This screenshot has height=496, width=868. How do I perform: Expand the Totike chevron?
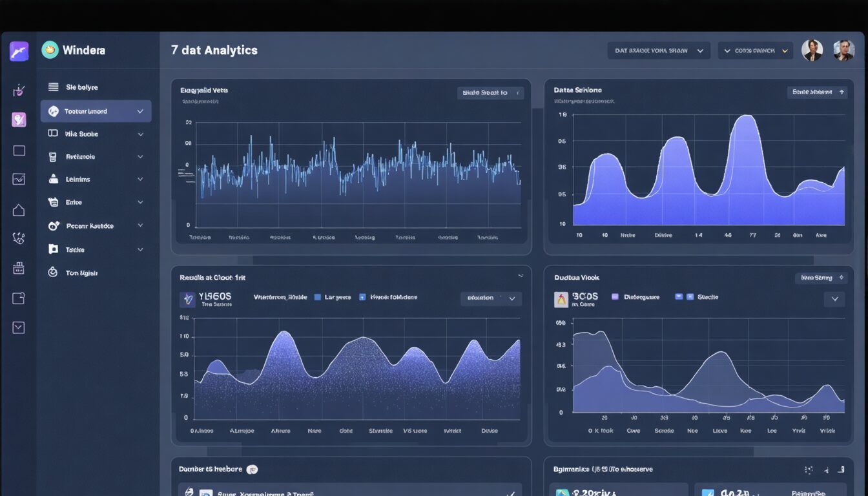pos(140,249)
